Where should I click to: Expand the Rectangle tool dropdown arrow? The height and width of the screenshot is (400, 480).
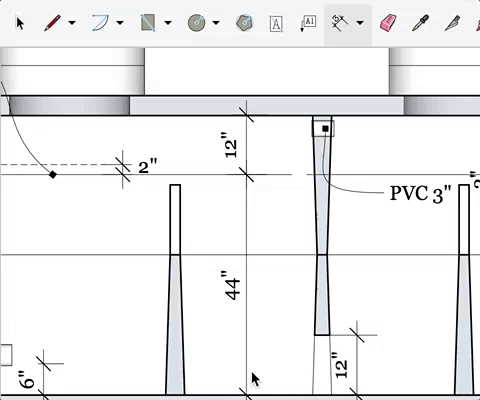pyautogui.click(x=168, y=23)
